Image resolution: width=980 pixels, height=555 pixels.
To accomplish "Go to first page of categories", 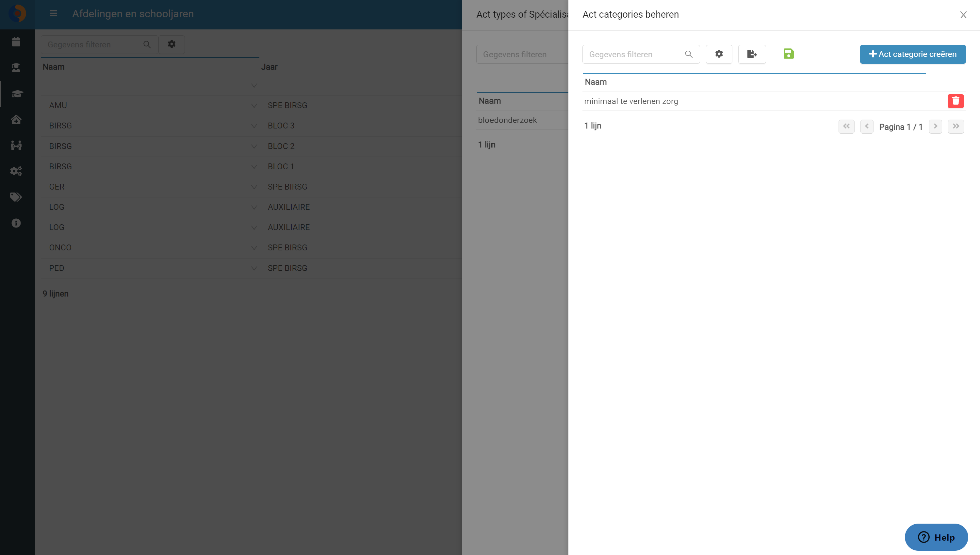I will (846, 126).
